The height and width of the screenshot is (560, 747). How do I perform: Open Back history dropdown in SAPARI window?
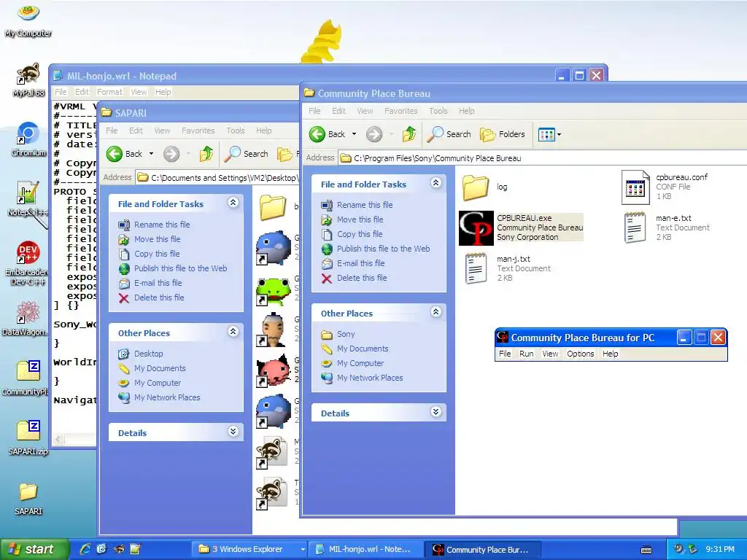(151, 154)
